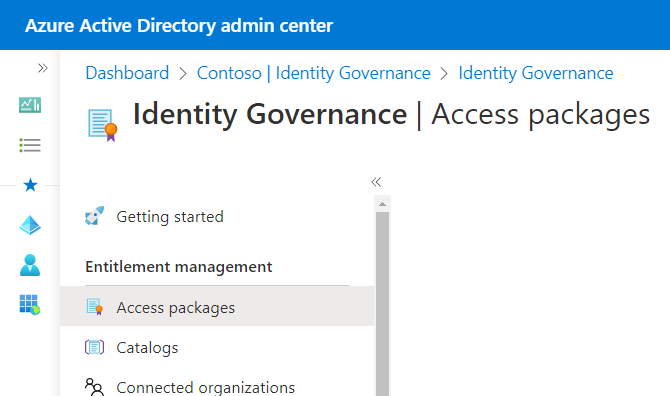The width and height of the screenshot is (670, 396).
Task: Open Enterprise applications grid icon
Action: (30, 305)
